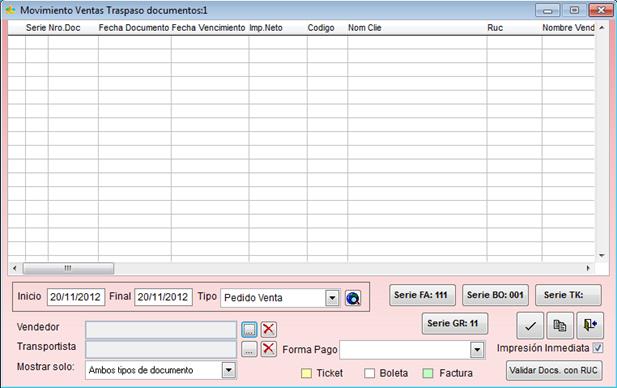617x388 pixels.
Task: Open the Vendedor browse ellipsis button
Action: pos(249,329)
